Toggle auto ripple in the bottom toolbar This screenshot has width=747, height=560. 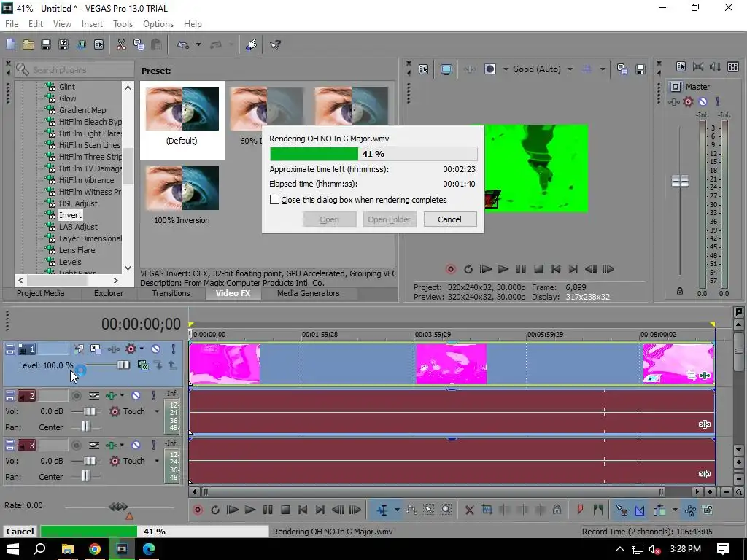659,510
